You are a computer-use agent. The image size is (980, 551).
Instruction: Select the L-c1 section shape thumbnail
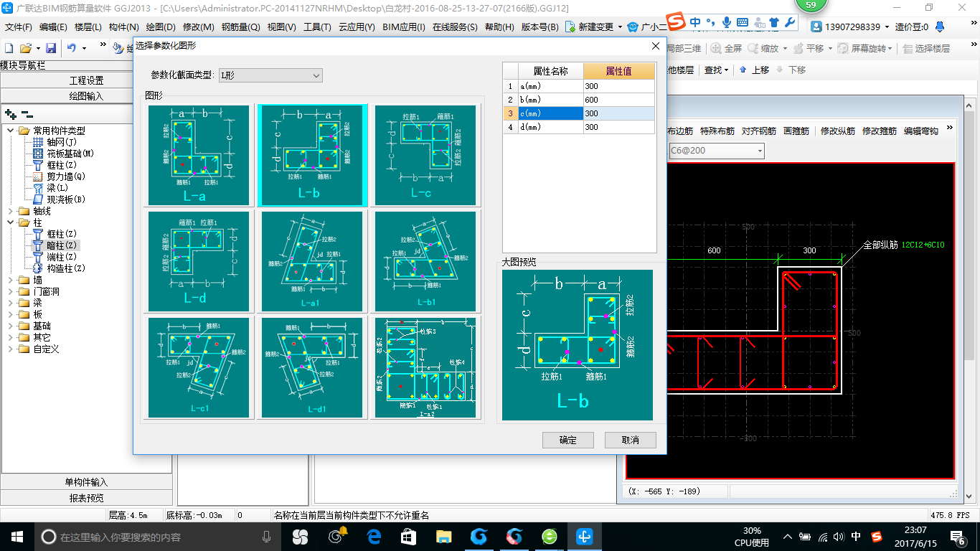tap(199, 367)
